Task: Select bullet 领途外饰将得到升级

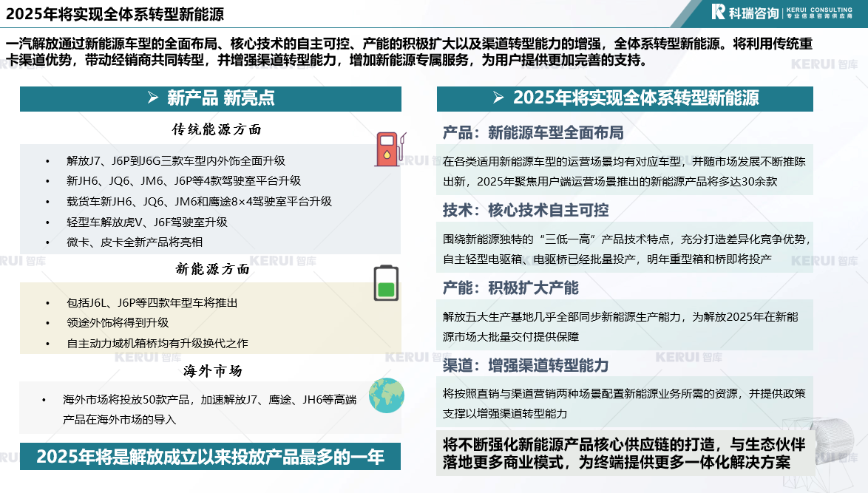Action: (118, 322)
